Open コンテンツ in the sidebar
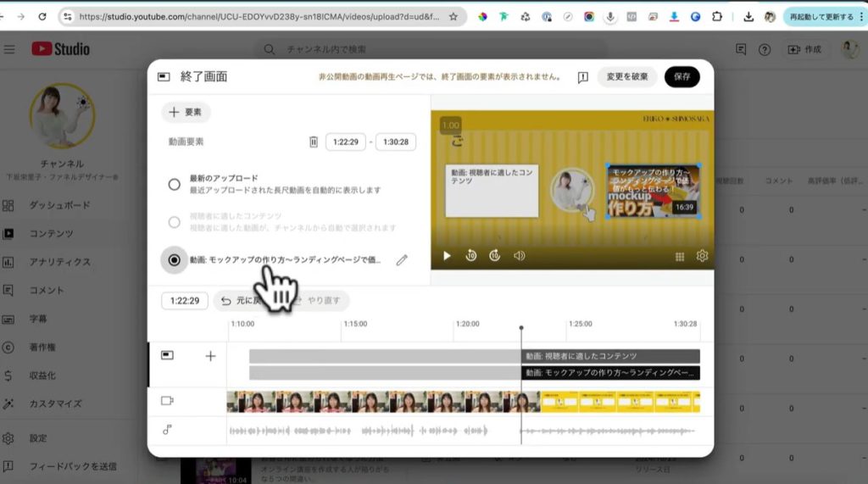Screen dimensions: 868x484 point(51,233)
